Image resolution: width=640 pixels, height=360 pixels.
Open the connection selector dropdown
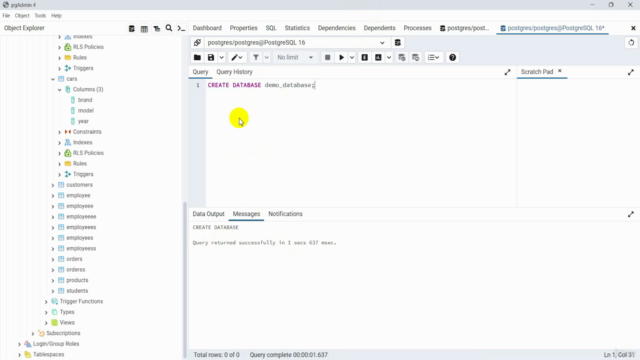click(x=382, y=43)
